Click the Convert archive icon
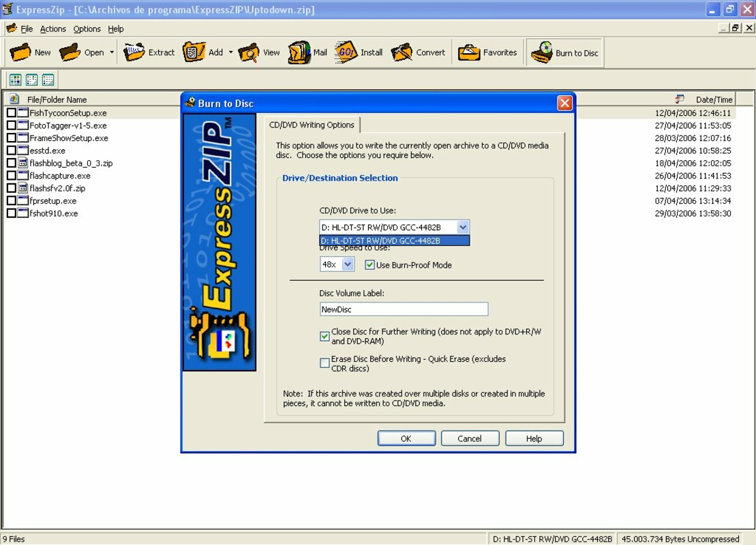Screen dimensions: 756x545 [419, 51]
